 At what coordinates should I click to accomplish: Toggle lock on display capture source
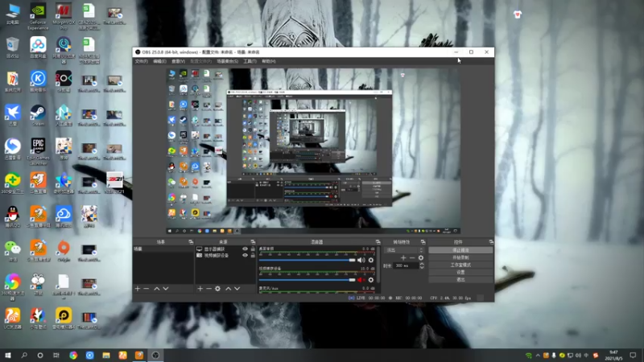(x=253, y=249)
